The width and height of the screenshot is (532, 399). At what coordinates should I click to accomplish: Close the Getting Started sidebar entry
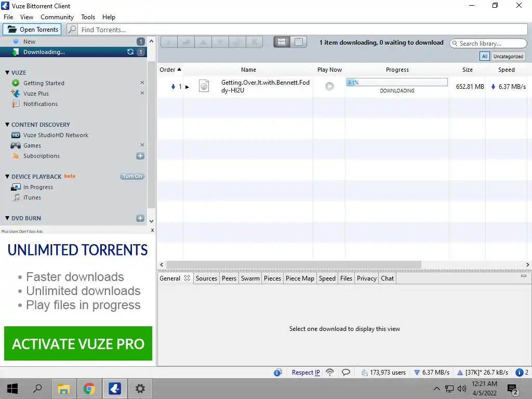click(142, 83)
